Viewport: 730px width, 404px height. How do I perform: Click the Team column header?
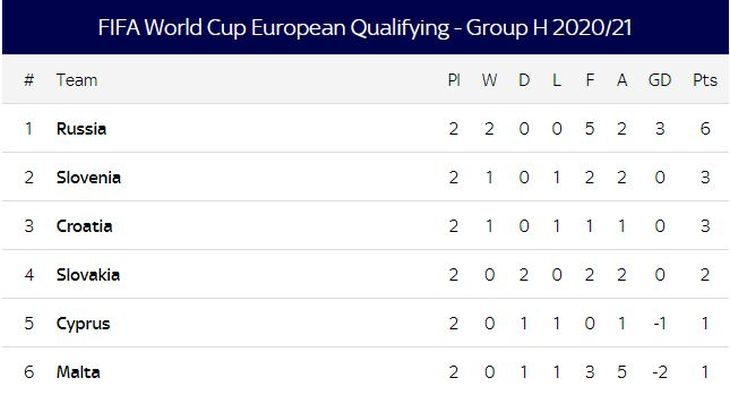[76, 80]
